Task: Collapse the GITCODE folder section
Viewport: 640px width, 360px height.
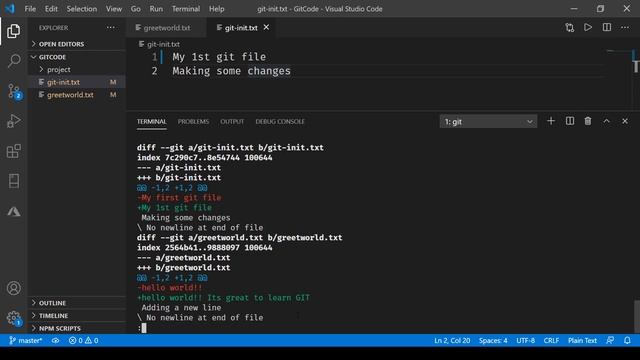Action: 77,57
